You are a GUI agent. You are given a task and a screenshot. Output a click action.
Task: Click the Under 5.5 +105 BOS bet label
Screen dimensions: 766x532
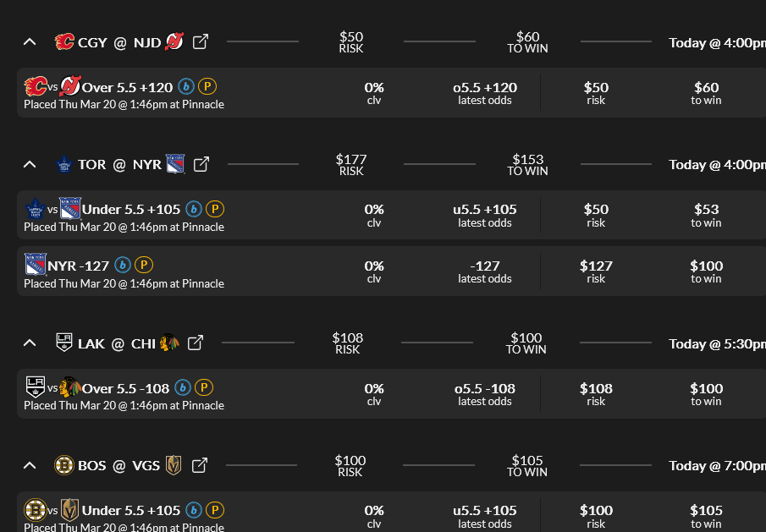(131, 511)
